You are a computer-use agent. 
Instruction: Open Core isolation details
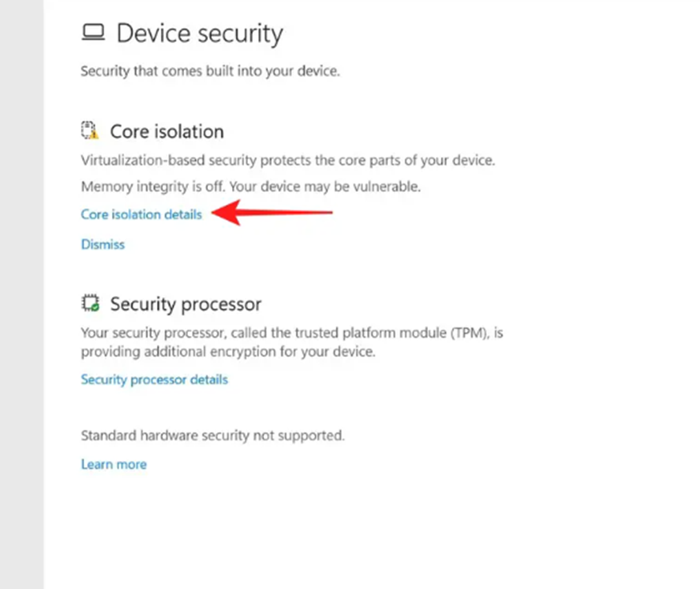click(142, 214)
